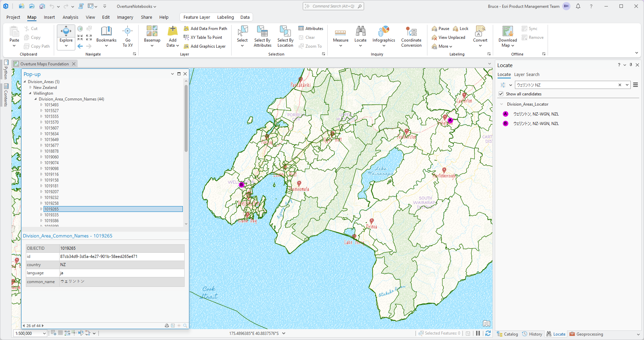Click the Command Search box

point(333,6)
